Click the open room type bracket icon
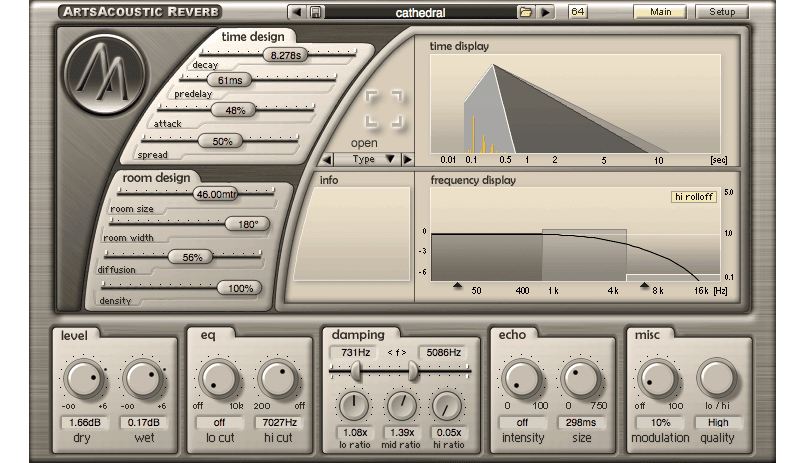Viewport: 805px width, 463px height. (x=384, y=109)
